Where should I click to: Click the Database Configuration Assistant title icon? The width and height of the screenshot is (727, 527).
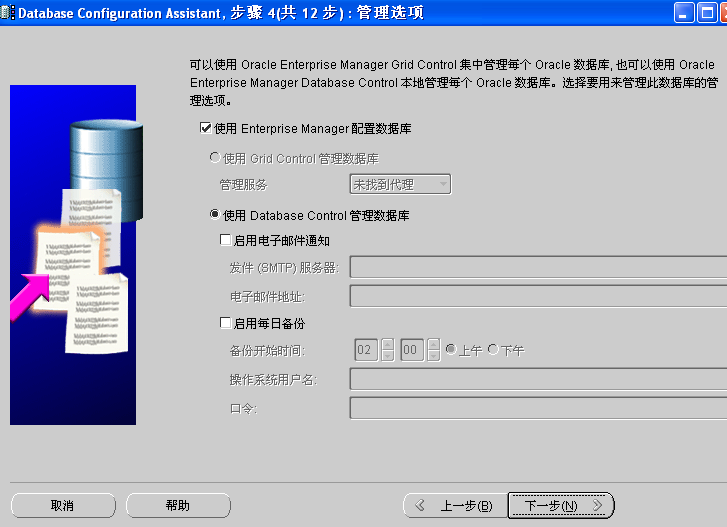pyautogui.click(x=7, y=13)
